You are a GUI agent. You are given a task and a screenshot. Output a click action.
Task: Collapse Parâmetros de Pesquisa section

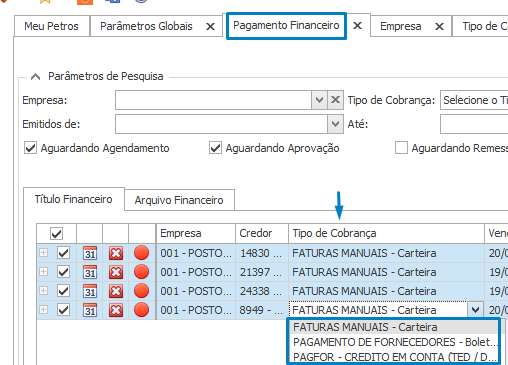pos(35,77)
